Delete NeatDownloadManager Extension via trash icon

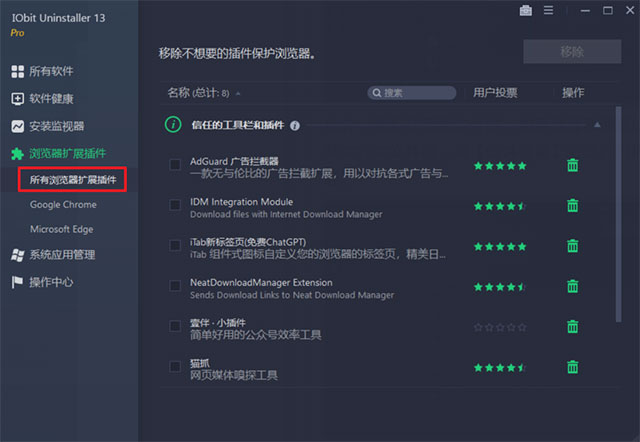coord(572,286)
